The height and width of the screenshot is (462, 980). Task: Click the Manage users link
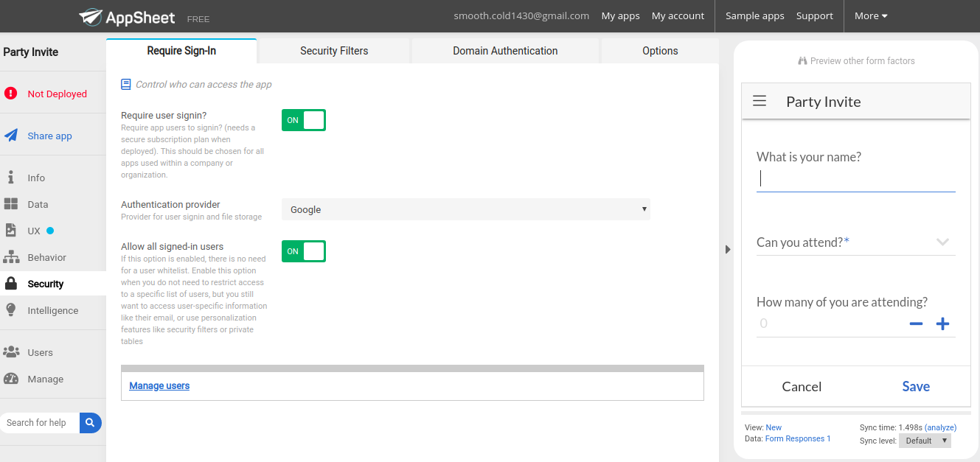(x=159, y=385)
